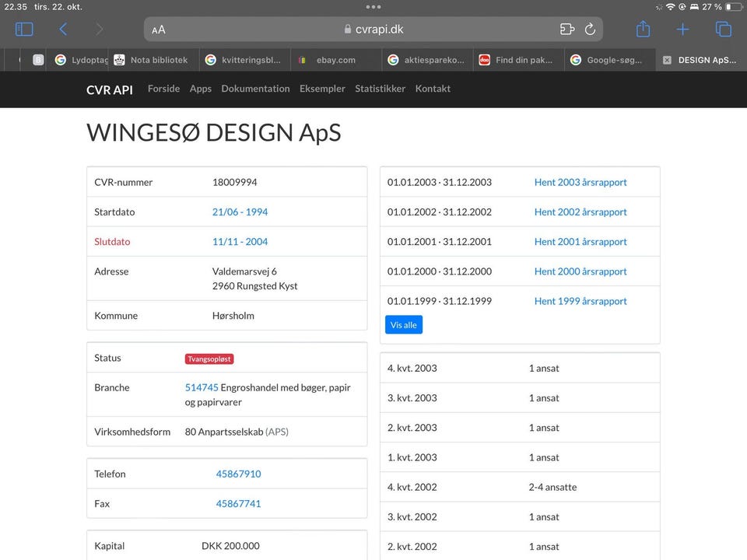Go back with the back arrow
This screenshot has height=560, width=747.
pyautogui.click(x=63, y=30)
